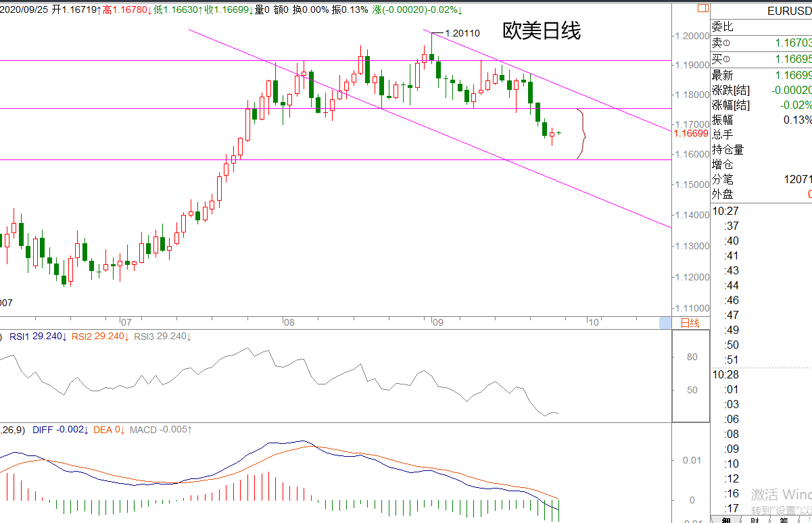812x523 pixels.
Task: Click the RSI3 29.240 indicator label
Action: 162,337
